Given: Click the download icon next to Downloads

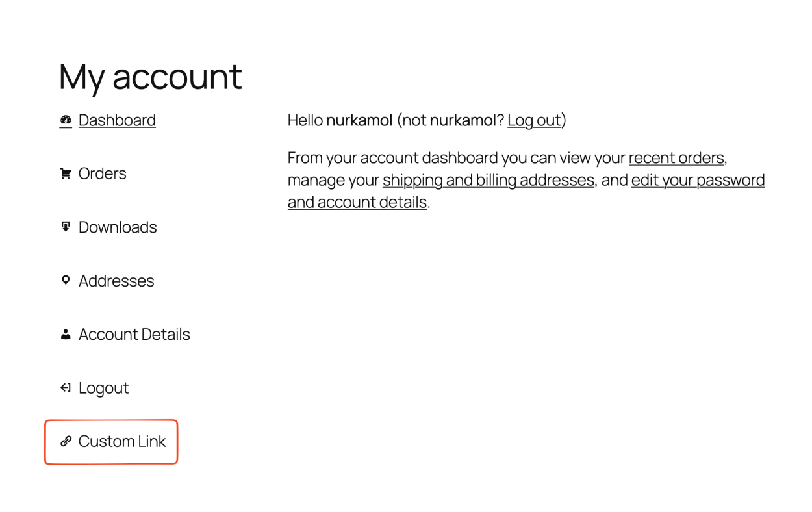Looking at the screenshot, I should coord(65,227).
